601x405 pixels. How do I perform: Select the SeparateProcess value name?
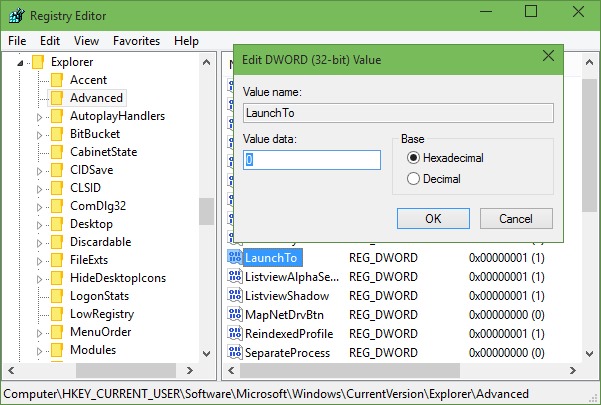coord(287,353)
